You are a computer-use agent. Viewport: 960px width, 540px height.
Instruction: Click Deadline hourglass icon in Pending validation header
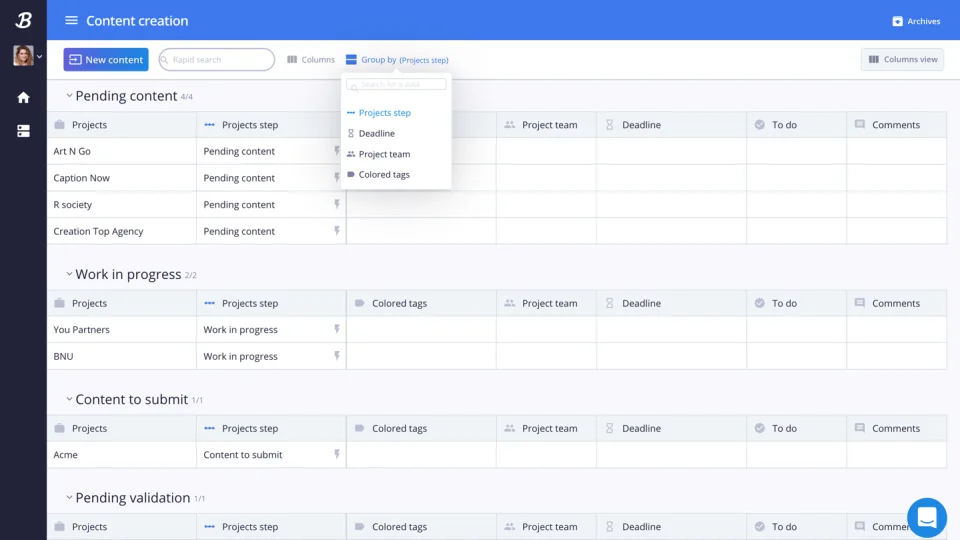(x=610, y=527)
